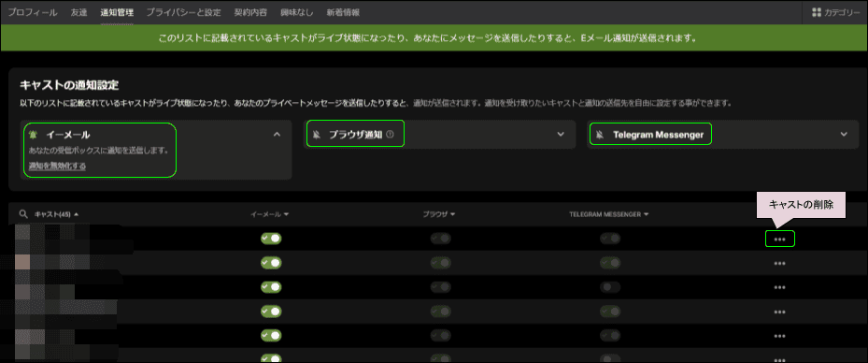Open the three-dot menu of the fifth cast row
Viewport: 868px width, 363px height.
779,337
